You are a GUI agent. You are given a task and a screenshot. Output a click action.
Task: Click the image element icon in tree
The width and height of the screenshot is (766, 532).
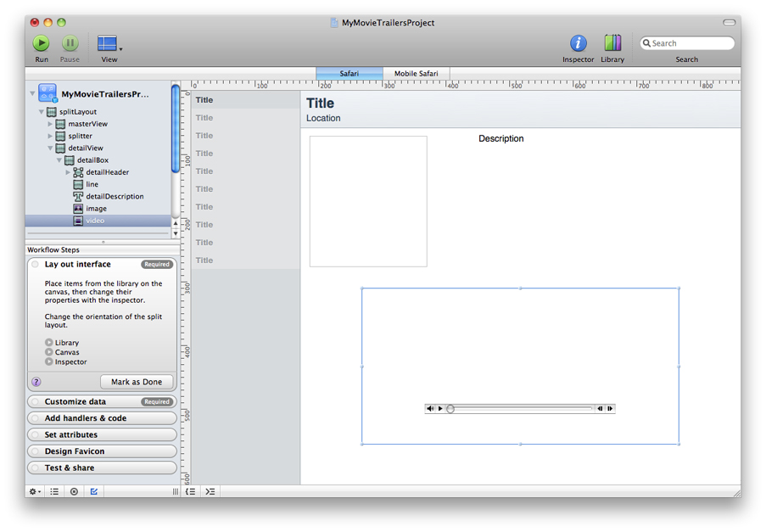pyautogui.click(x=78, y=209)
